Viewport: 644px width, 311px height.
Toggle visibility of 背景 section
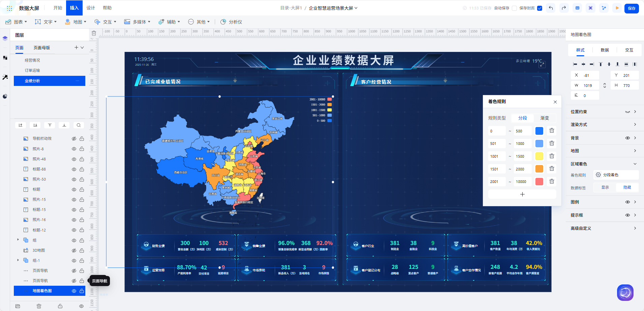(x=627, y=138)
